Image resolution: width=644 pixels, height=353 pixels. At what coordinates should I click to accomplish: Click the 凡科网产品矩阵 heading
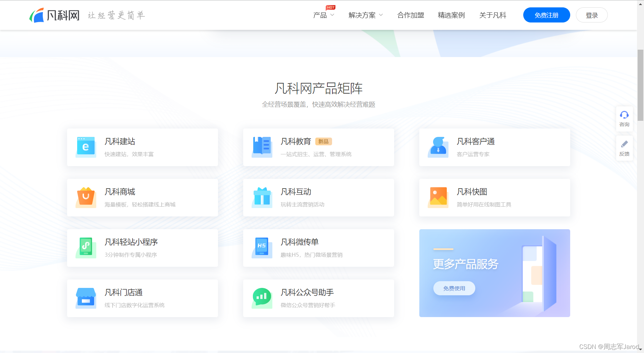click(319, 89)
